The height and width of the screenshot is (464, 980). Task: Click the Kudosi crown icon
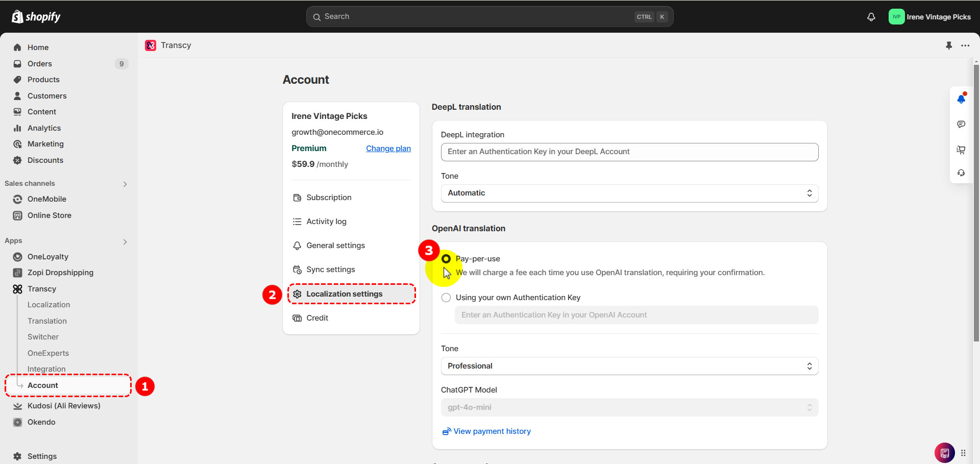(x=17, y=406)
